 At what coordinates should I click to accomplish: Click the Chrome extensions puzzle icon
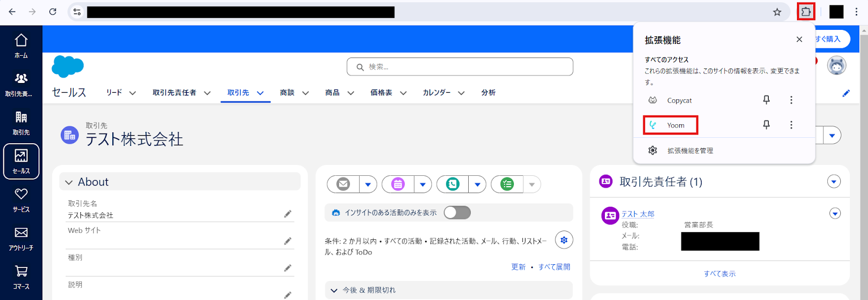806,11
